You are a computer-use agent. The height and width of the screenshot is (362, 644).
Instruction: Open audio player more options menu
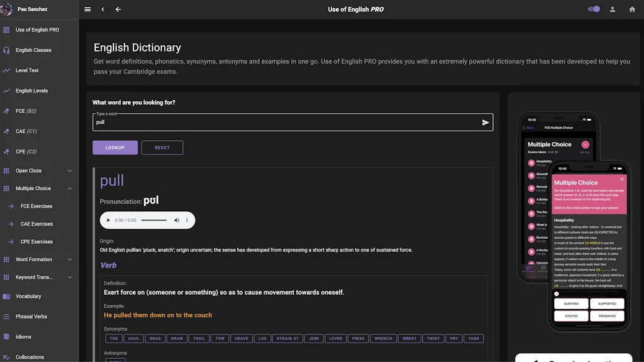[187, 221]
